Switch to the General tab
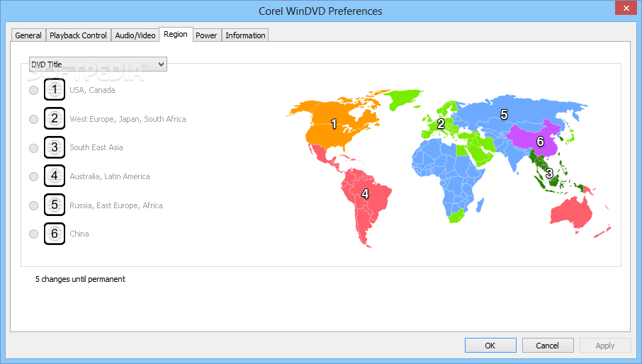 [28, 35]
